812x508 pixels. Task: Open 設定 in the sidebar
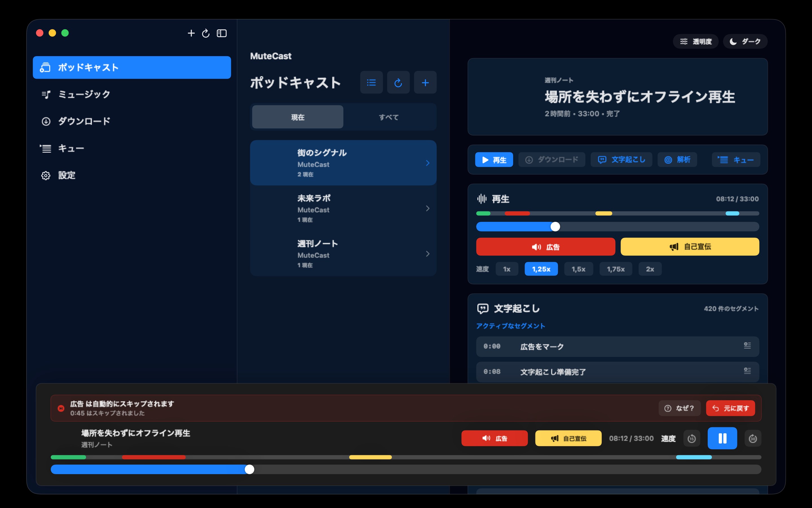click(132, 175)
